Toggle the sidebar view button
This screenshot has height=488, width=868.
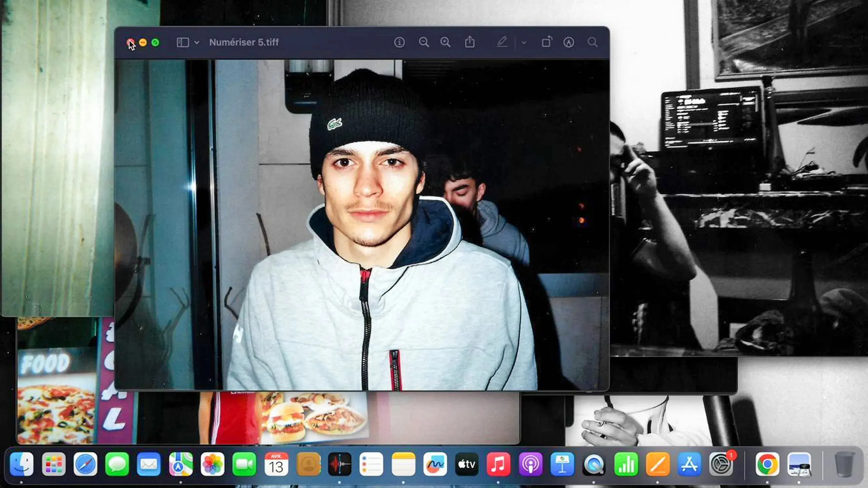point(183,42)
